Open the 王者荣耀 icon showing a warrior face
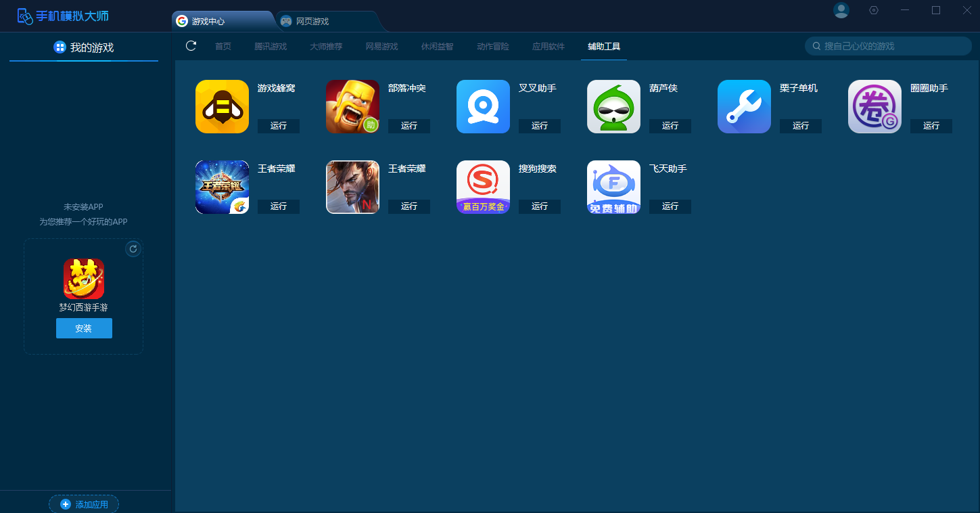 click(x=352, y=187)
